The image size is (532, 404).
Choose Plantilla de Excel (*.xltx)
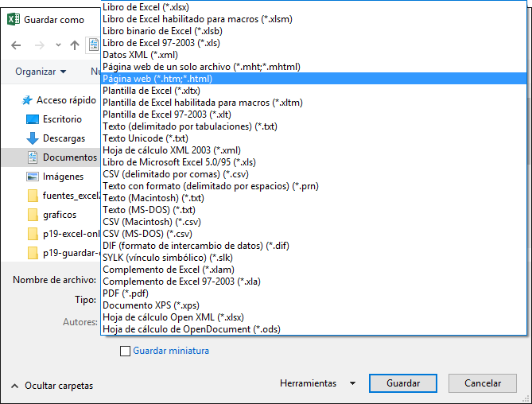click(x=314, y=91)
